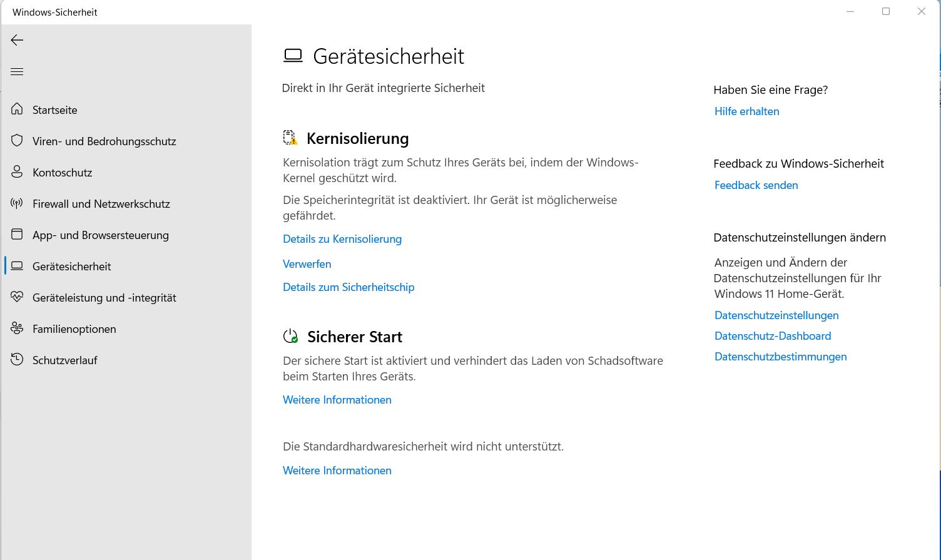The height and width of the screenshot is (560, 941).
Task: Select Gerätesicherheit in the sidebar
Action: (72, 267)
